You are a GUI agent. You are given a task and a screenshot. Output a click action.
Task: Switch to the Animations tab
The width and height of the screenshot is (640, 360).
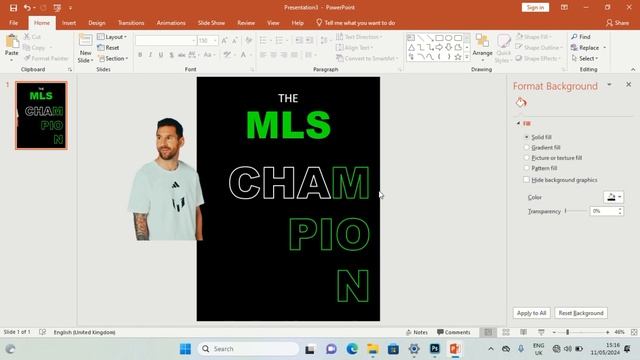pyautogui.click(x=171, y=23)
